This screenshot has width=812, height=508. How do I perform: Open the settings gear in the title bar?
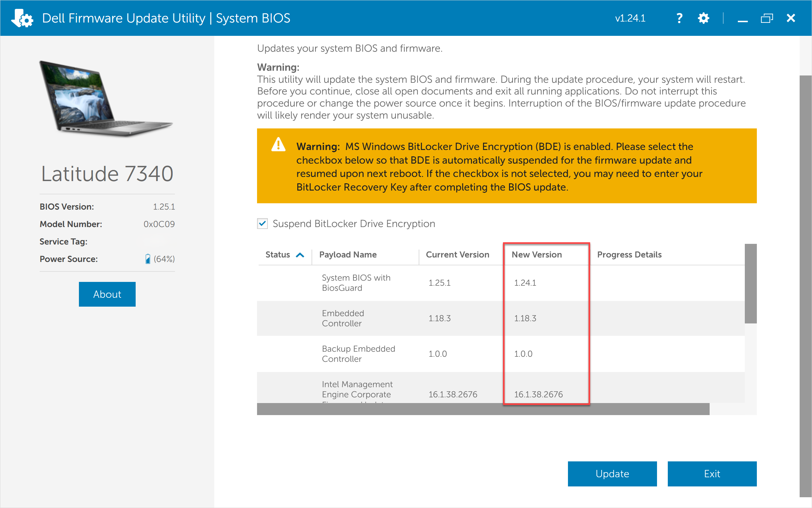[x=703, y=18]
